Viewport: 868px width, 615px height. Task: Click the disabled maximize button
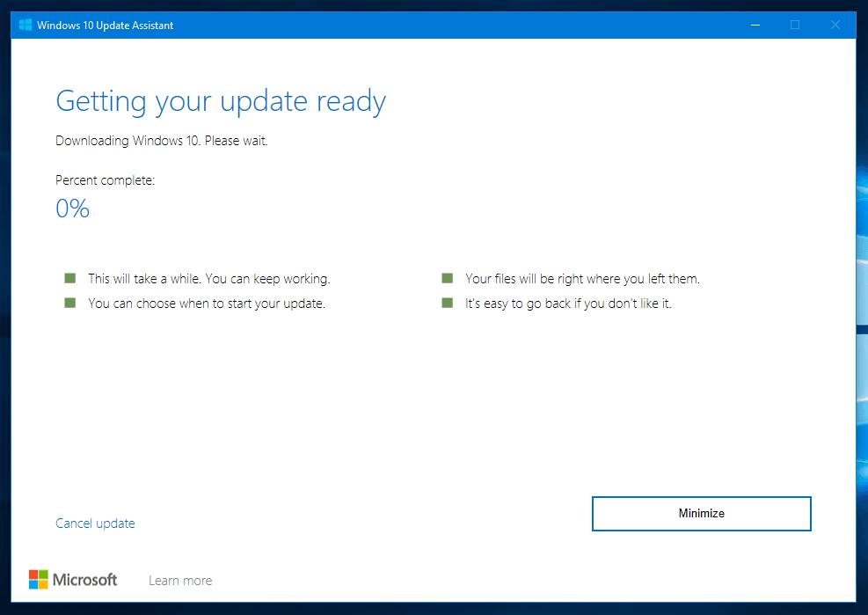point(795,25)
